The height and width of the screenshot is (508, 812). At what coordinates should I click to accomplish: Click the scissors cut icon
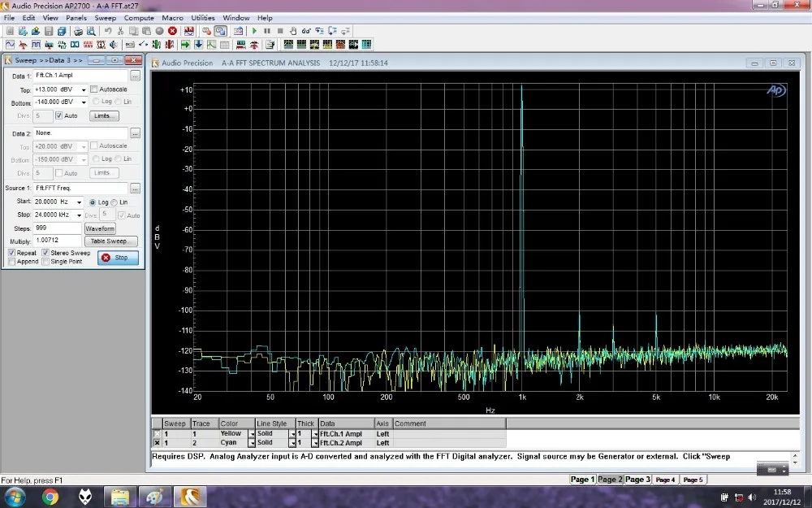click(120, 31)
